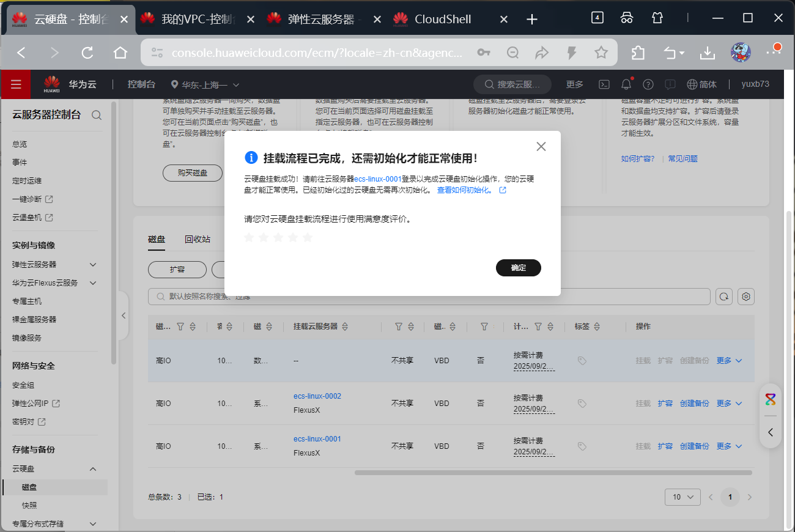Open the page size 10 dropdown

pos(682,497)
